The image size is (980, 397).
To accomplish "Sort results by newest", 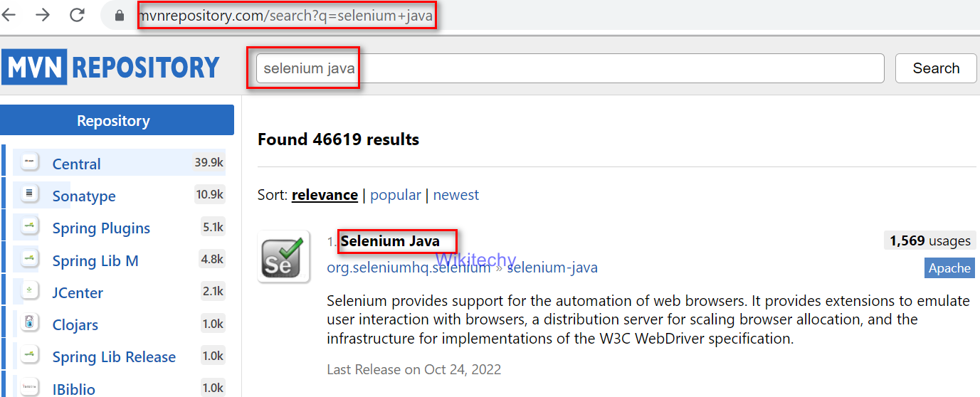I will tap(456, 195).
